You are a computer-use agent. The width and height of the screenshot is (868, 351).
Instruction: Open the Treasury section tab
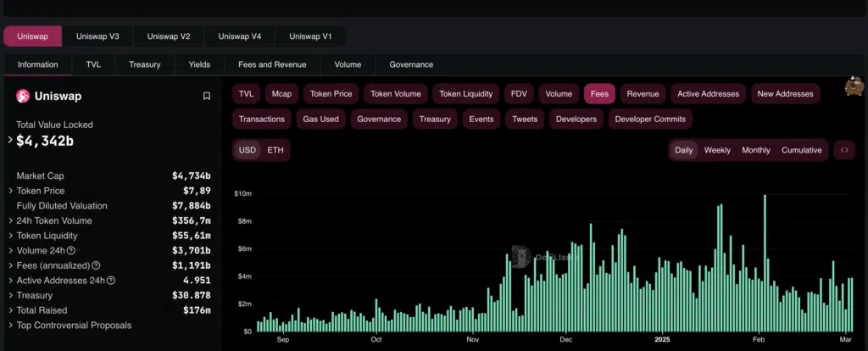pyautogui.click(x=145, y=64)
